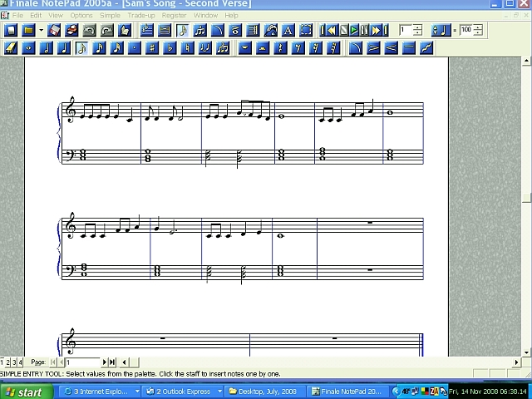
Task: Select the Eraser tool in the palette
Action: click(x=11, y=47)
